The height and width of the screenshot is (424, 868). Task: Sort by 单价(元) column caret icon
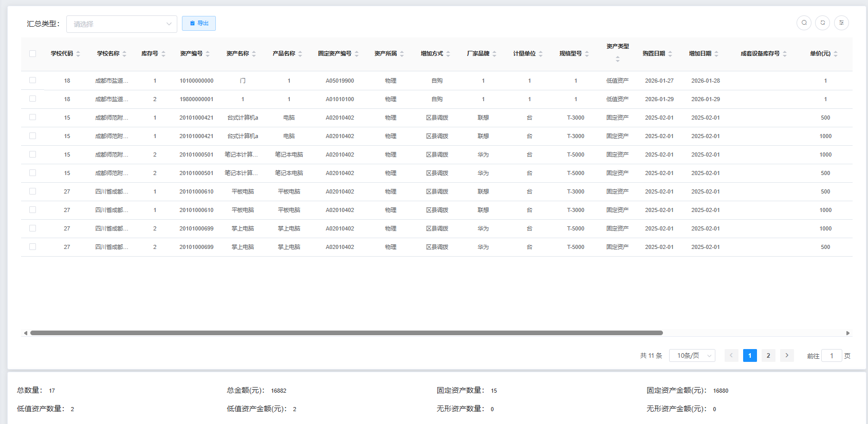pos(836,54)
